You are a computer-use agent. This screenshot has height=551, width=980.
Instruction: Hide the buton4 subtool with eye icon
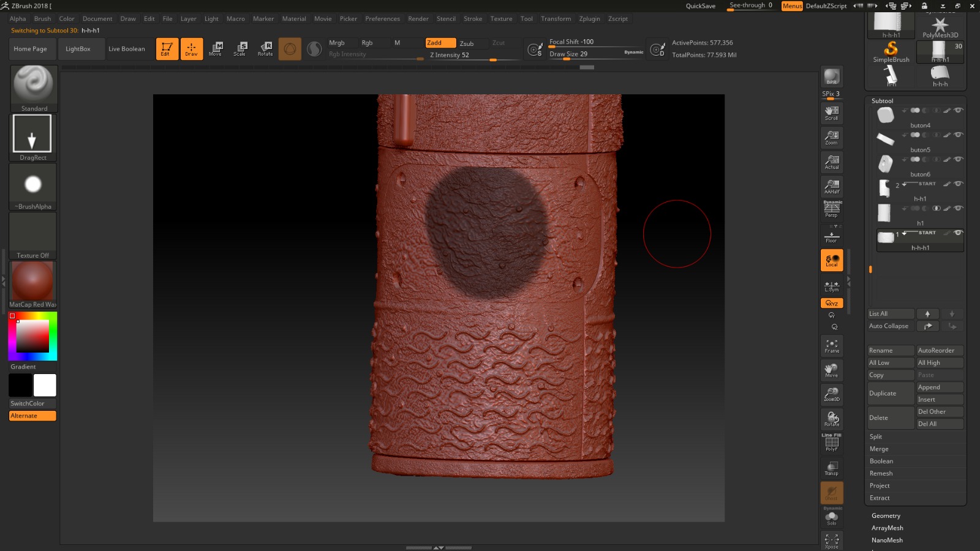[x=959, y=110]
